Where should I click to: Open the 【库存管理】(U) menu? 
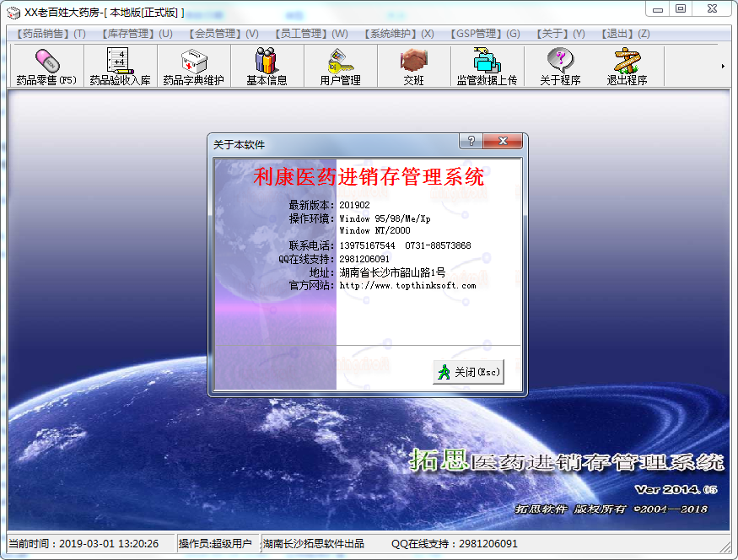[137, 34]
